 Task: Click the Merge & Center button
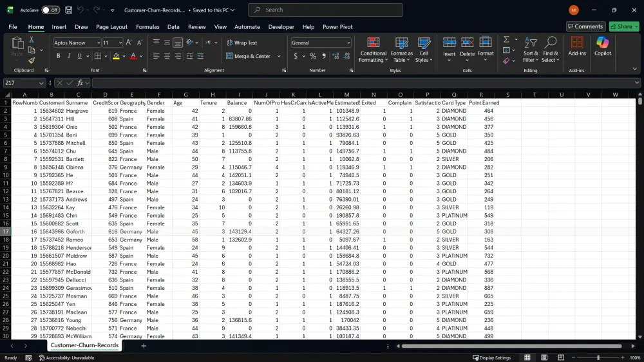point(248,56)
